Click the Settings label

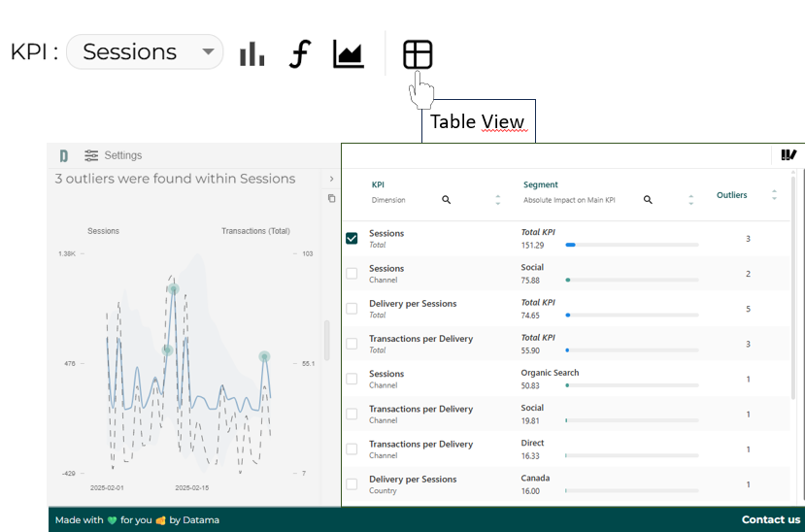[123, 155]
